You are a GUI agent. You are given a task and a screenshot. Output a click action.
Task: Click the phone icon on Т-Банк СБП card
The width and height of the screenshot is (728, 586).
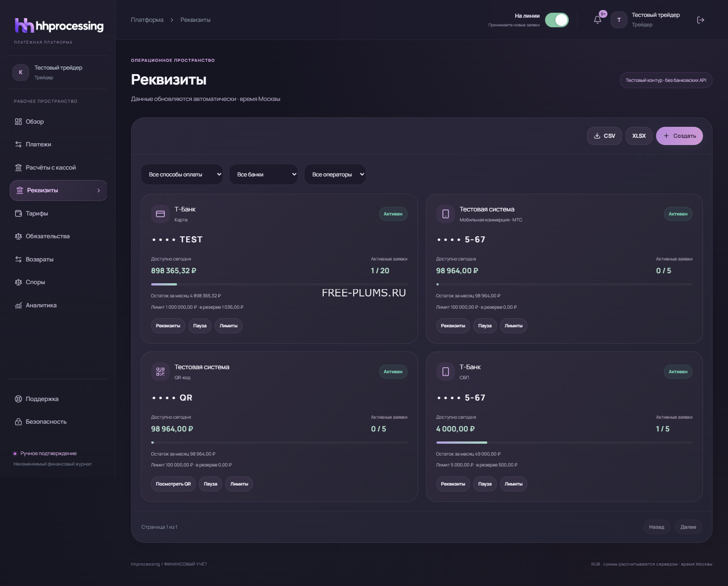[445, 372]
